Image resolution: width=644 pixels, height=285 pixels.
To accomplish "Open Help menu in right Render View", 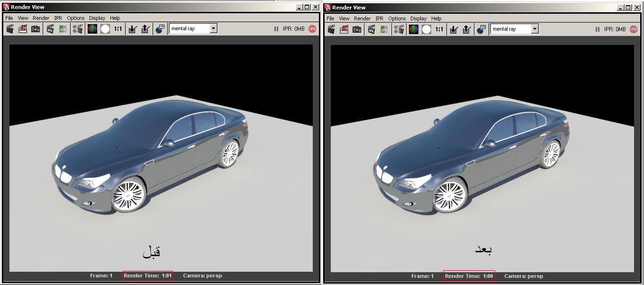I will [x=436, y=18].
